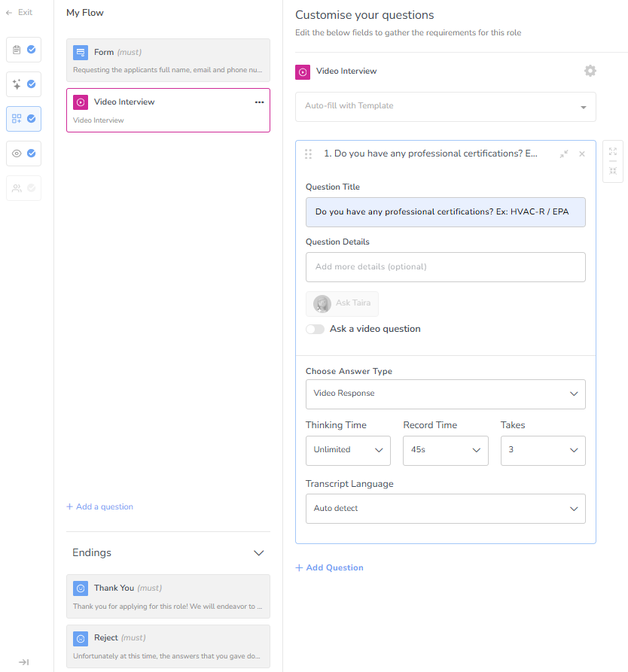Click the Add Question link
This screenshot has width=628, height=672.
click(x=329, y=567)
